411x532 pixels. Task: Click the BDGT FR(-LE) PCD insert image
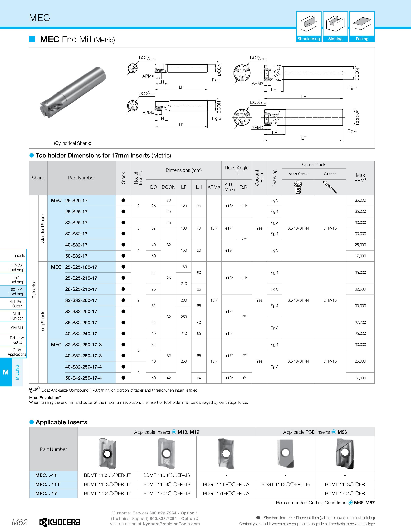pos(285,453)
